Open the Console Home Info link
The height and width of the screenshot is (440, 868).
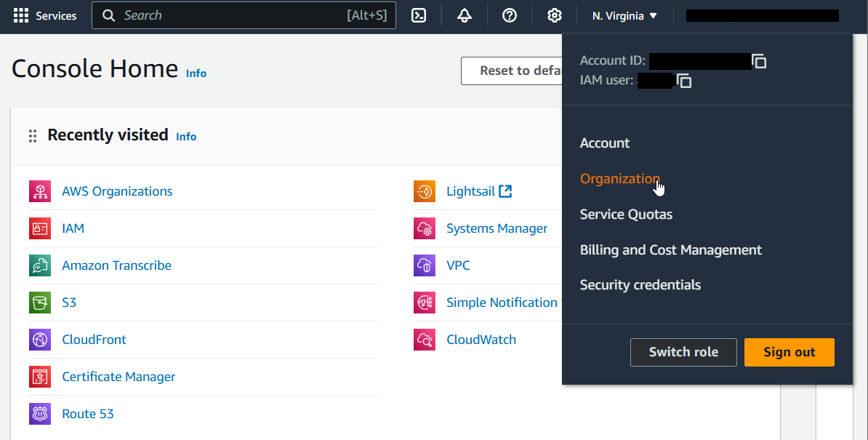196,73
